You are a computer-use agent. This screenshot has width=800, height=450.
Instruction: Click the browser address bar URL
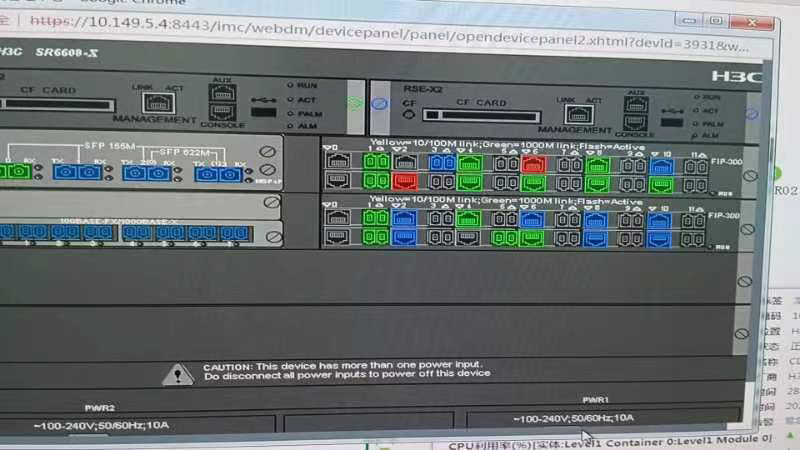(x=388, y=33)
